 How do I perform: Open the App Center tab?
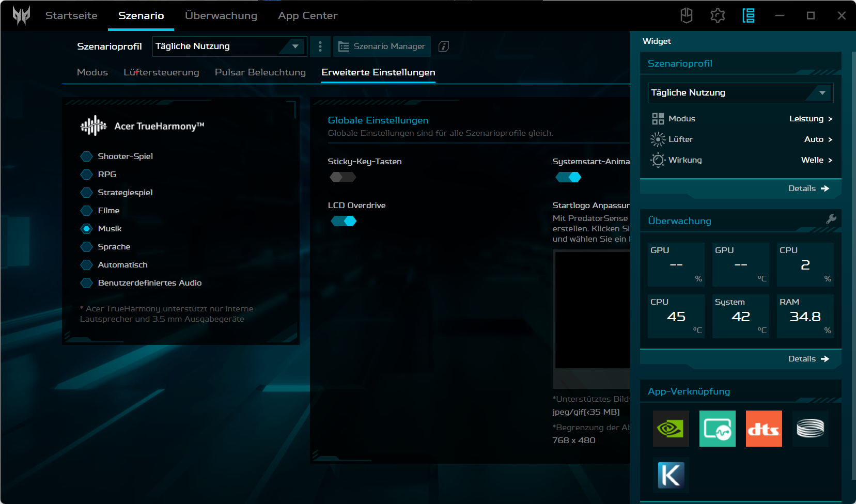point(308,15)
